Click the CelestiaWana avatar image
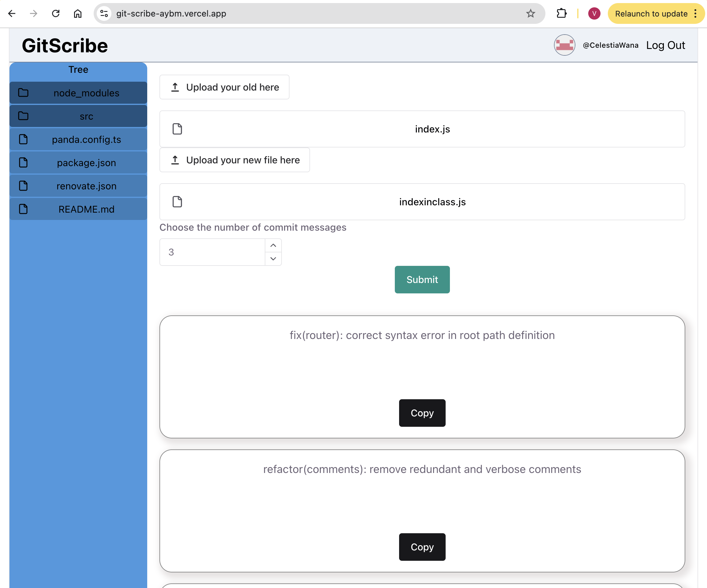707x588 pixels. point(564,45)
